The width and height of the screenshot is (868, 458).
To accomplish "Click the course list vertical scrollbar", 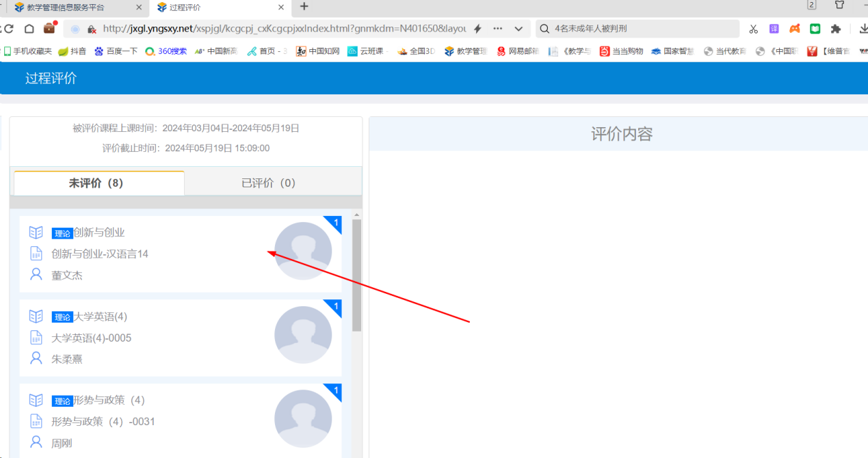I will click(x=356, y=275).
